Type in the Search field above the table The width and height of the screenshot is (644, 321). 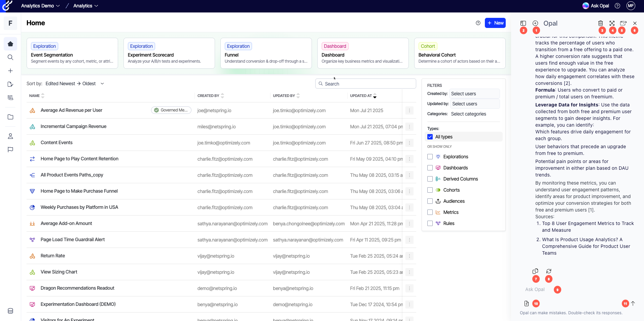[x=366, y=83]
